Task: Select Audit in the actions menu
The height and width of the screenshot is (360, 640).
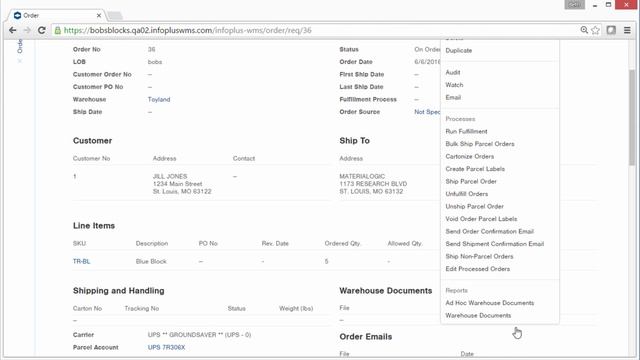Action: click(453, 72)
